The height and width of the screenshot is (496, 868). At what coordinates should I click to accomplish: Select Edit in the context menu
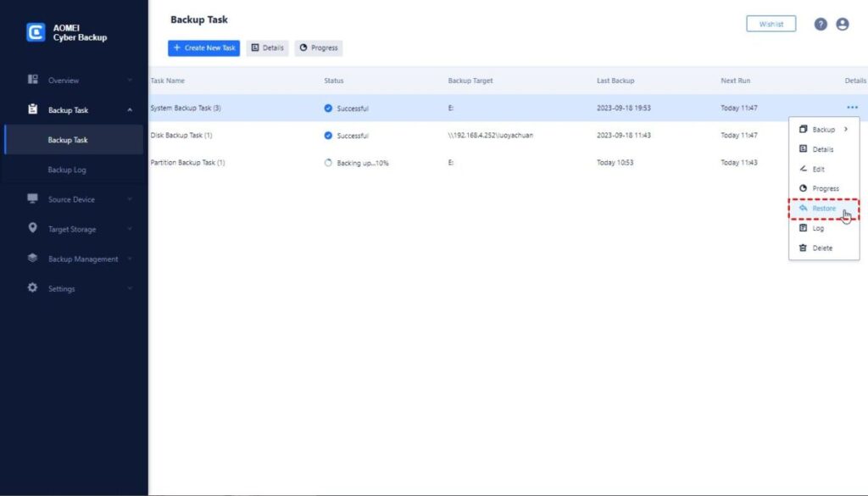(818, 170)
